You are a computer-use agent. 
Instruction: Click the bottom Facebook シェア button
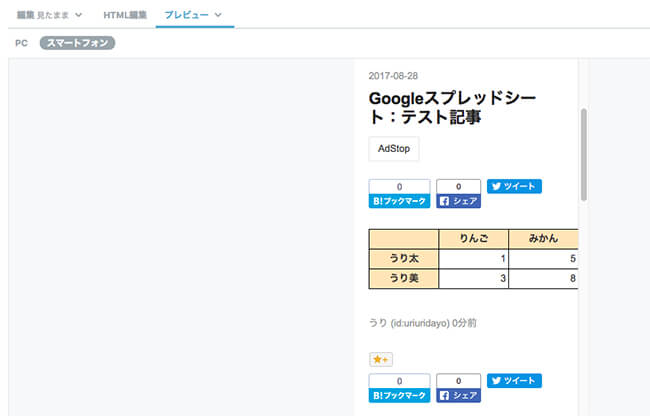click(458, 395)
